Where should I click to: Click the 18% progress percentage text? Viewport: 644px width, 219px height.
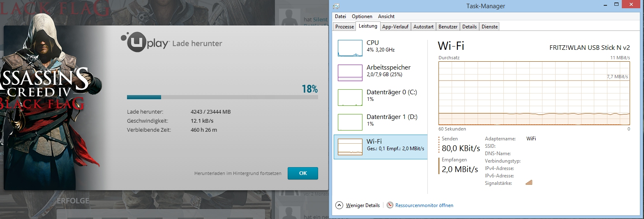310,89
